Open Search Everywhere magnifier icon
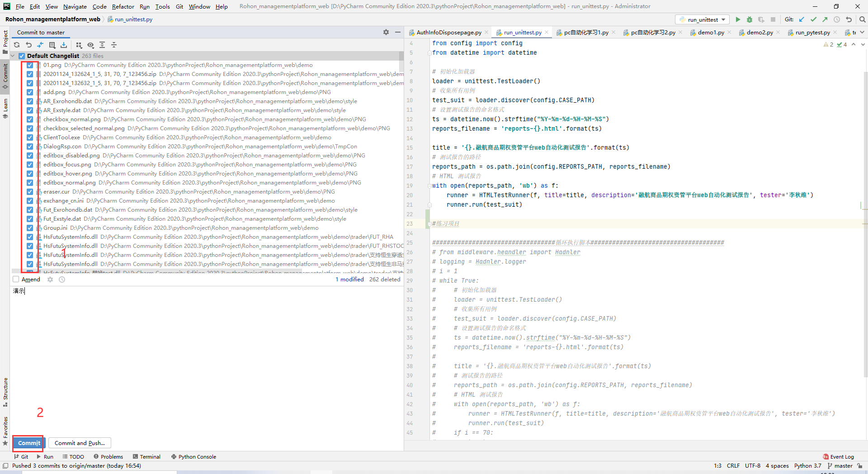This screenshot has height=474, width=868. point(862,19)
